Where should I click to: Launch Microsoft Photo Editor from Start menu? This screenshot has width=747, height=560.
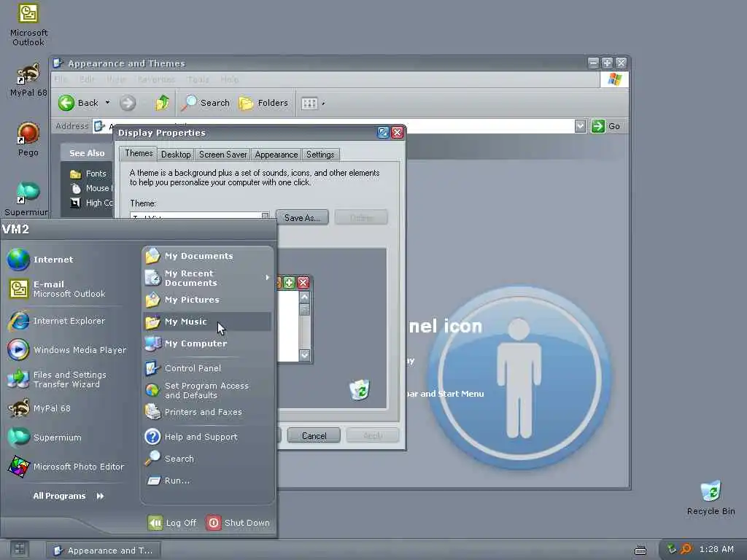point(66,467)
